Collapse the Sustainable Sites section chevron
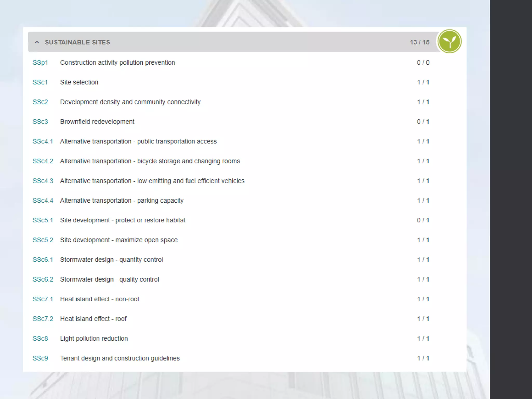This screenshot has height=399, width=532. [37, 42]
